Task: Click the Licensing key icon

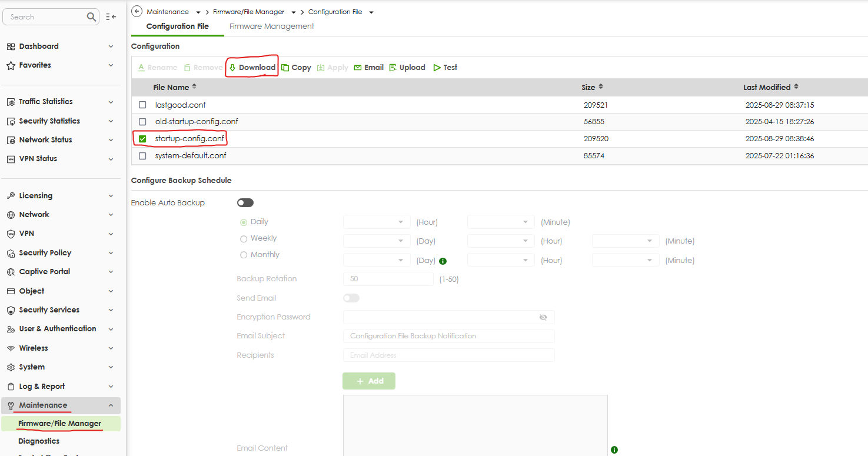Action: (x=11, y=196)
